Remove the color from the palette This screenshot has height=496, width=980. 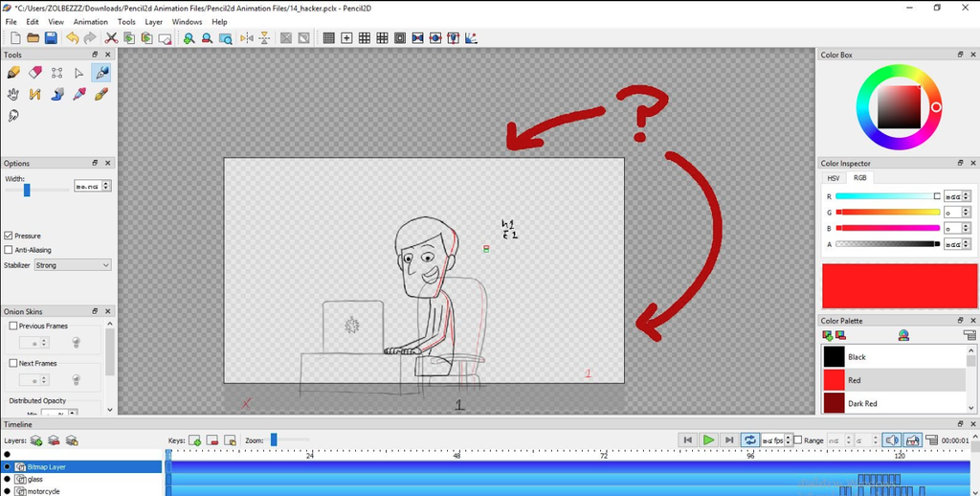pos(840,336)
